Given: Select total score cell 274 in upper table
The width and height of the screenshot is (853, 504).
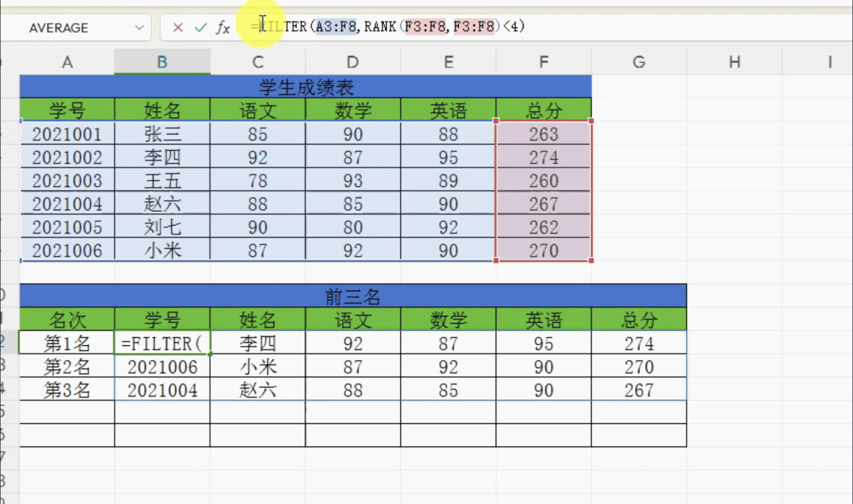Looking at the screenshot, I should pyautogui.click(x=544, y=157).
